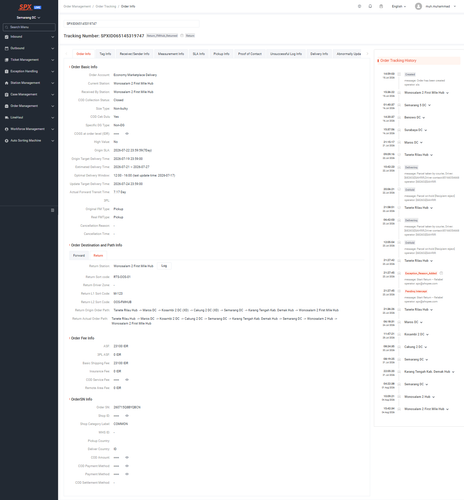Click the Auto Sorting Machine icon

[7, 141]
